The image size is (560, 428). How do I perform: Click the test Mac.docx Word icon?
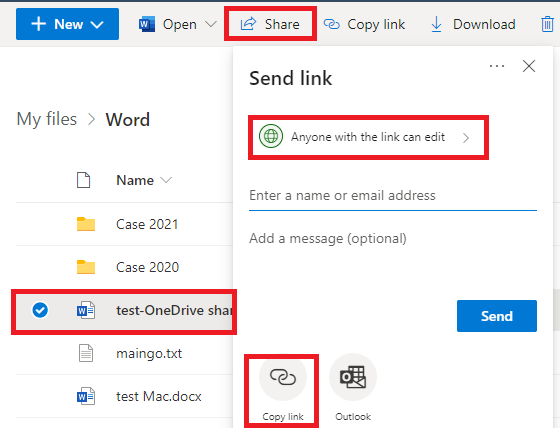click(x=86, y=396)
